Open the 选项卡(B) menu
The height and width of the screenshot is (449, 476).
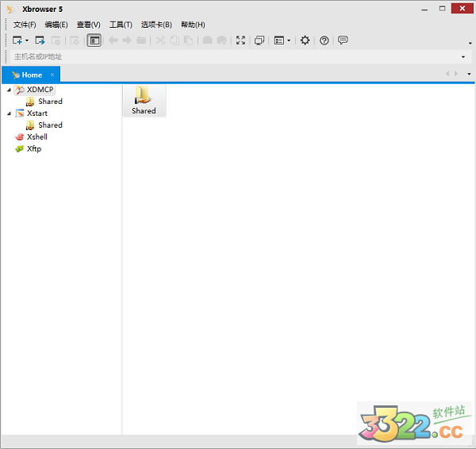156,25
